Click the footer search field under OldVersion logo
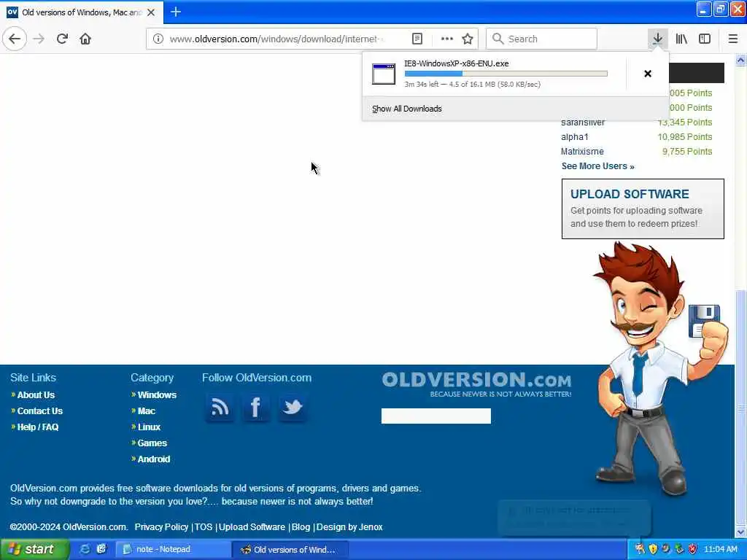Screen dimensions: 747x560 pos(436,416)
